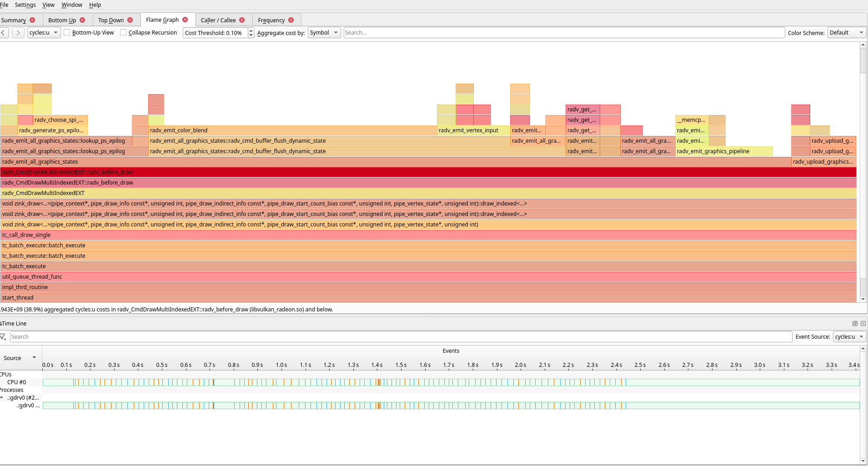
Task: Click the Events column header
Action: (451, 351)
